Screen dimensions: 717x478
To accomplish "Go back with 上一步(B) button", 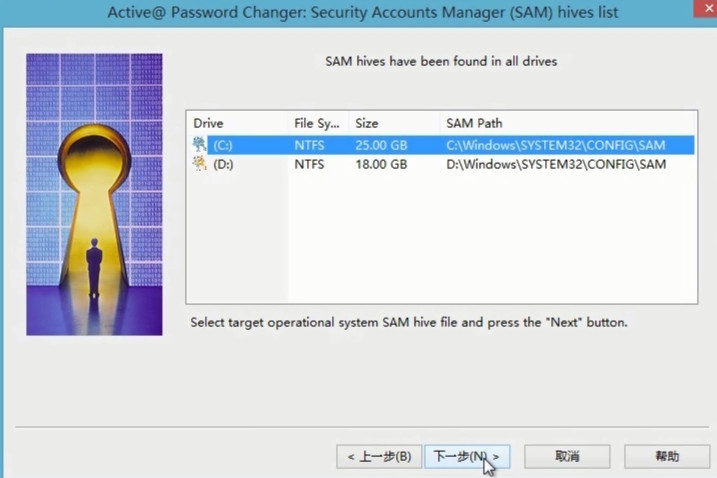I will coord(379,456).
